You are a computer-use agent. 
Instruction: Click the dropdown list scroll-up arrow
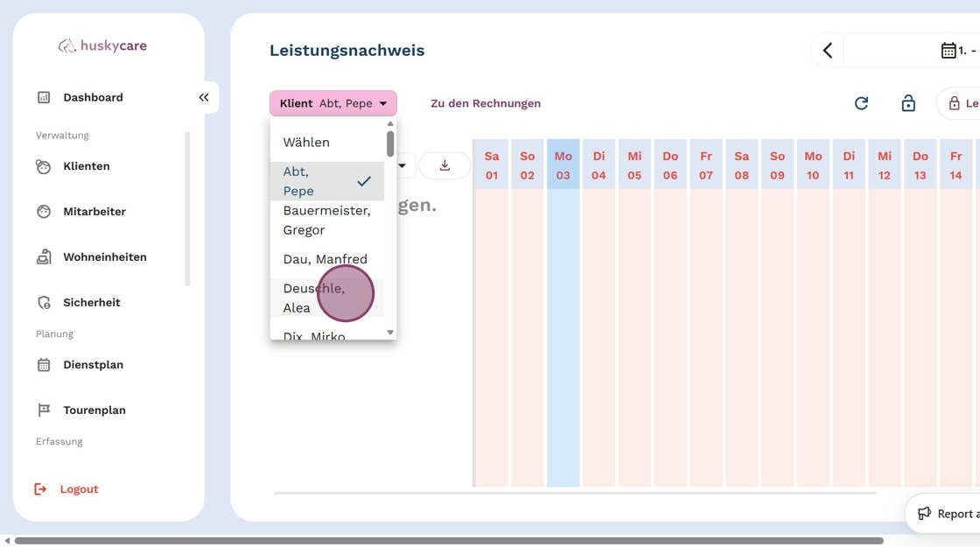coord(390,123)
